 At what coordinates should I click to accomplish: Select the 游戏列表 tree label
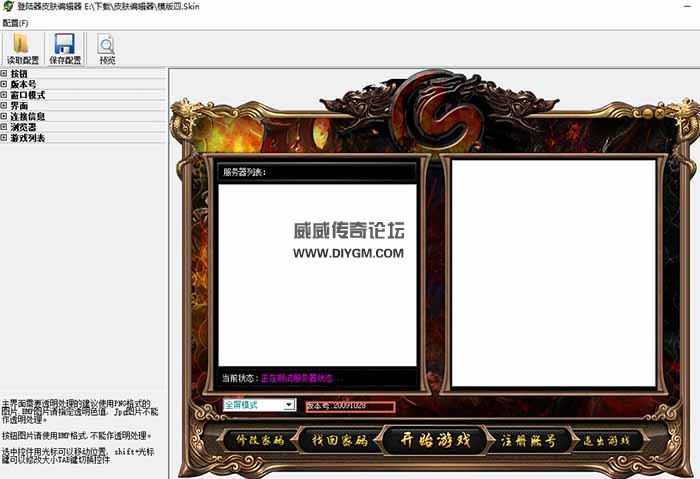(28, 138)
